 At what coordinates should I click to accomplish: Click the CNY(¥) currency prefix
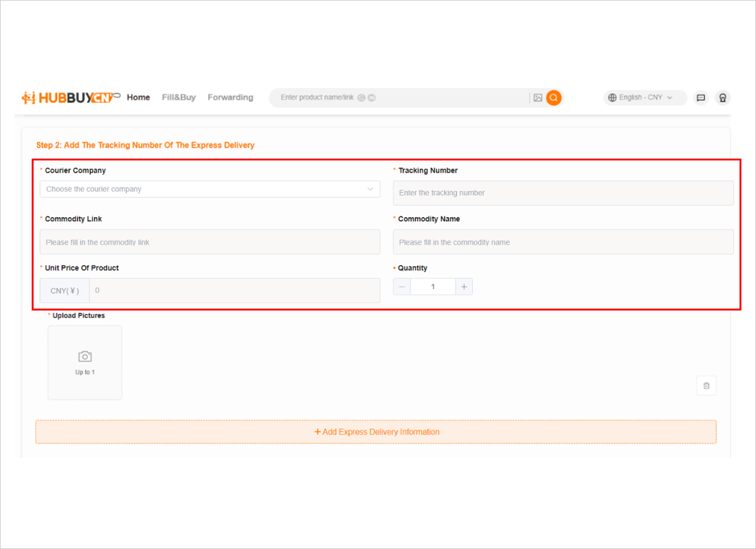coord(65,291)
